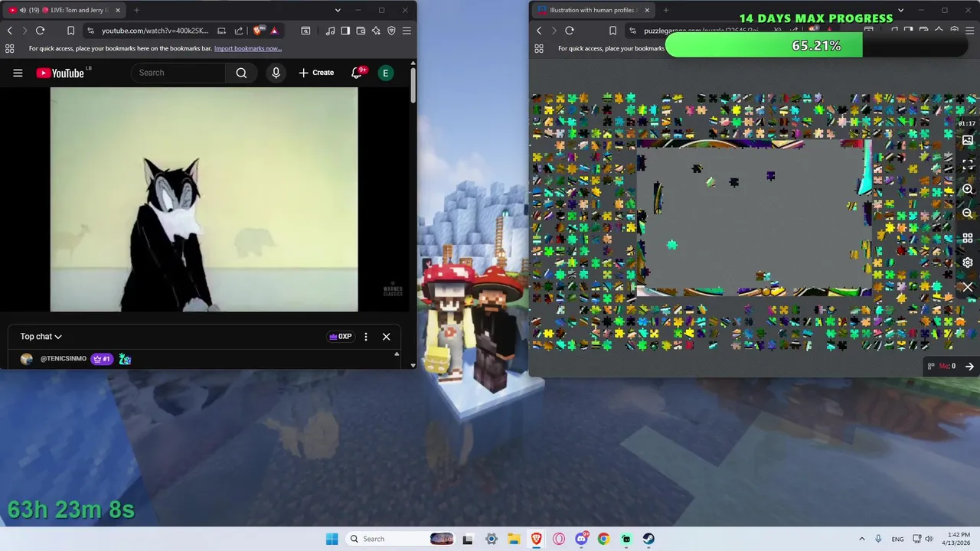Click the ENG language indicator
The width and height of the screenshot is (980, 551).
[x=897, y=539]
